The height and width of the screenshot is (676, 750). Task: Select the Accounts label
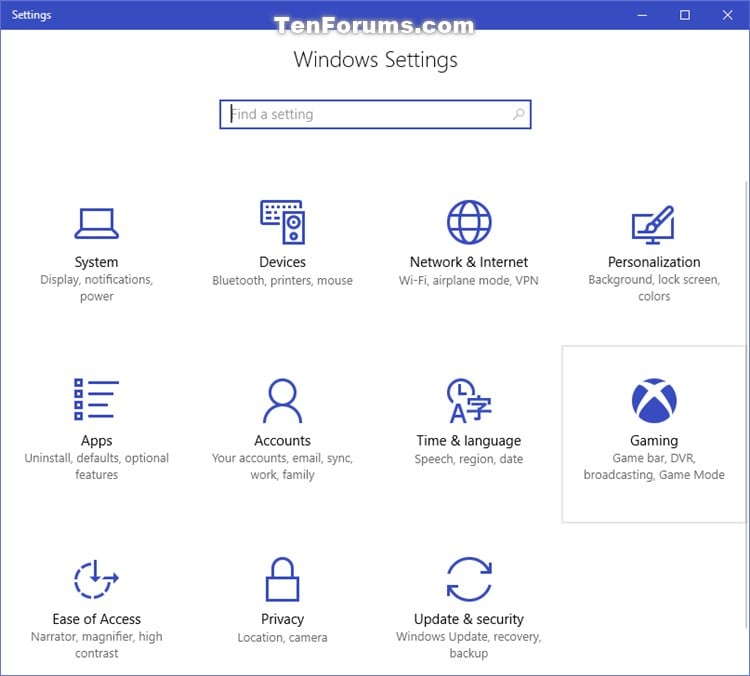(282, 440)
